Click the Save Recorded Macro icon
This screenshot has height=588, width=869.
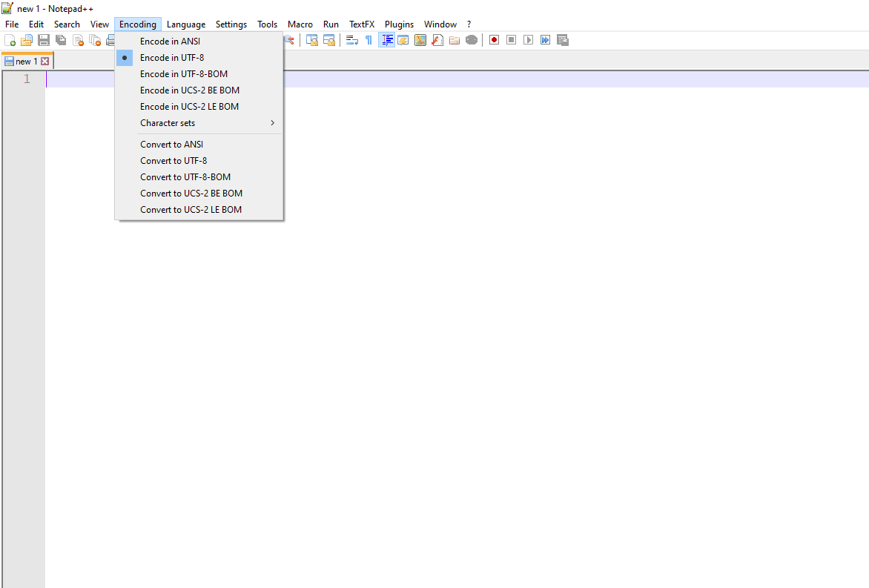(x=563, y=40)
